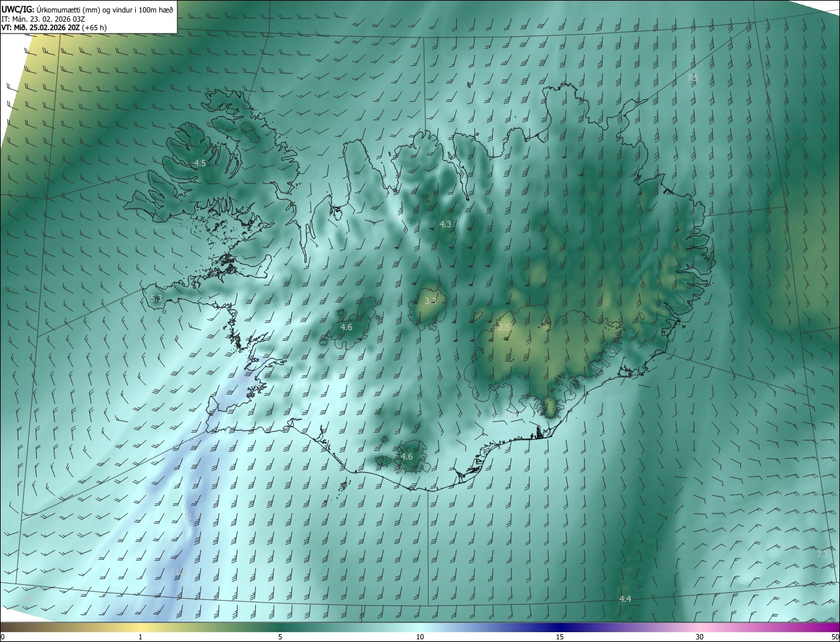The image size is (840, 642).
Task: Select the '30' tick label on the legend
Action: coord(700,637)
